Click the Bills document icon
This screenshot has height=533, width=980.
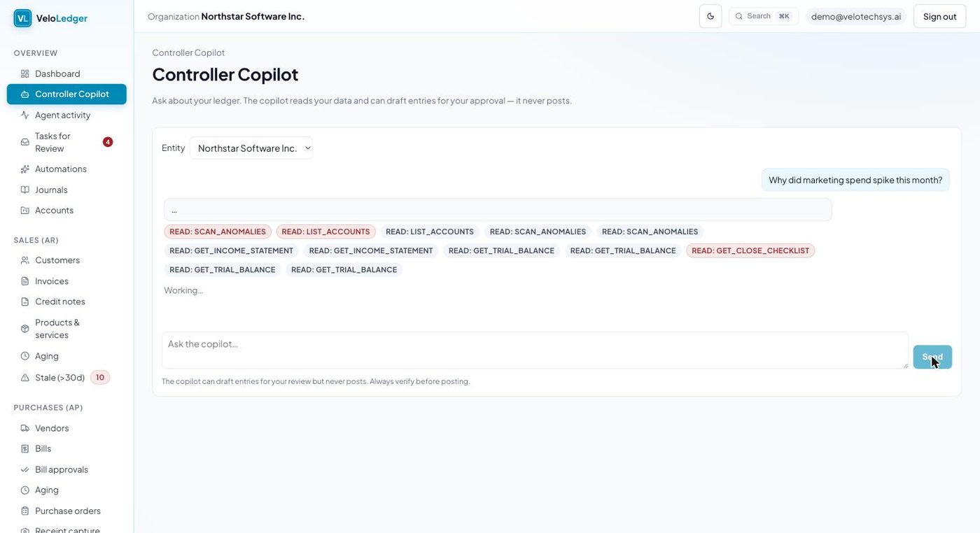pyautogui.click(x=25, y=448)
